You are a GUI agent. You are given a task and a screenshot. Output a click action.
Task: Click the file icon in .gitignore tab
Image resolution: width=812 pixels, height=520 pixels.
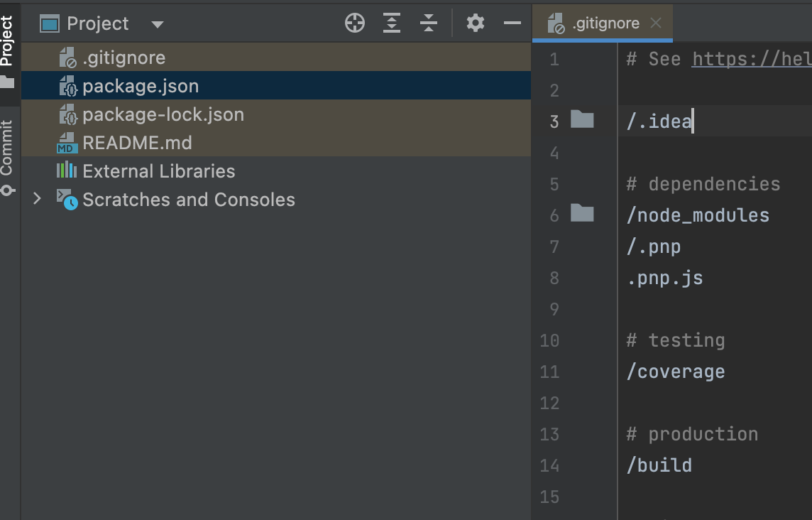(556, 23)
